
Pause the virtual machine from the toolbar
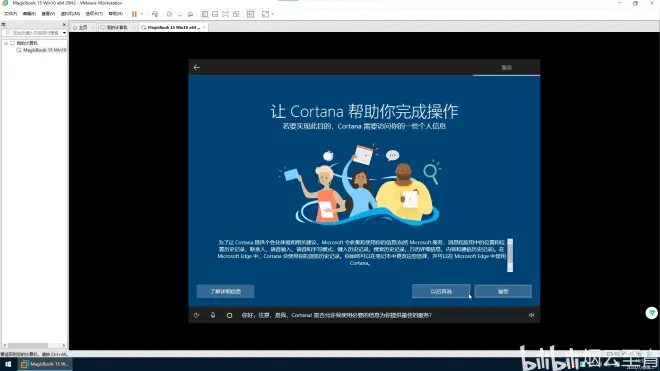pos(134,14)
